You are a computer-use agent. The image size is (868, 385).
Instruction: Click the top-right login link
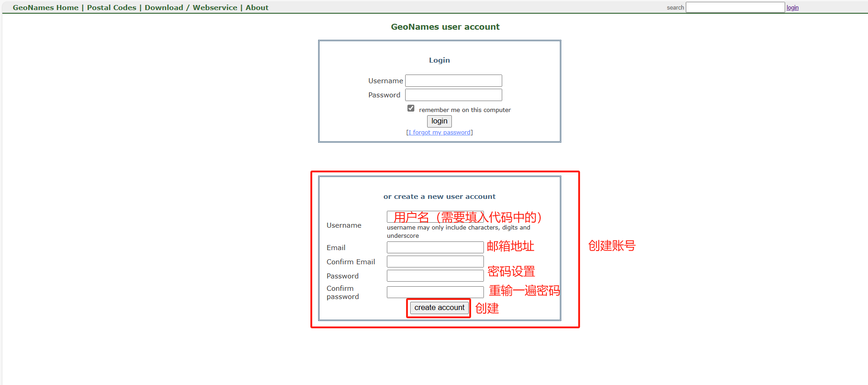pos(792,7)
